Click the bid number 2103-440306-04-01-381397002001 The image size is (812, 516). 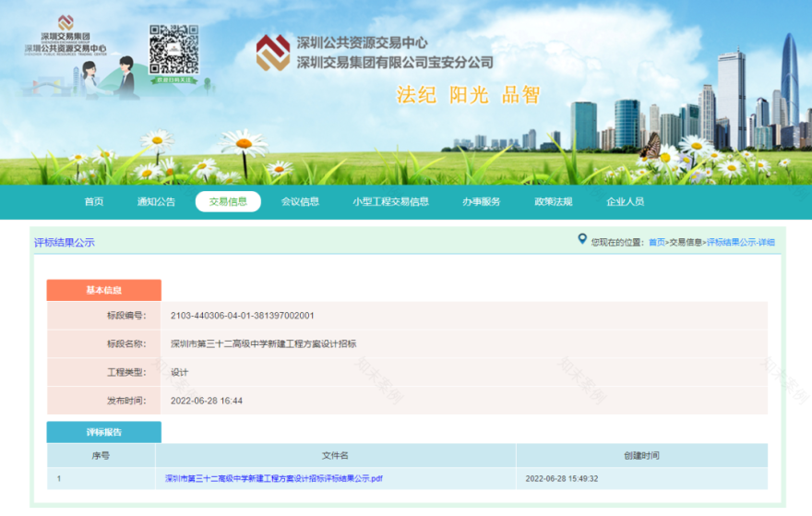[x=243, y=316]
